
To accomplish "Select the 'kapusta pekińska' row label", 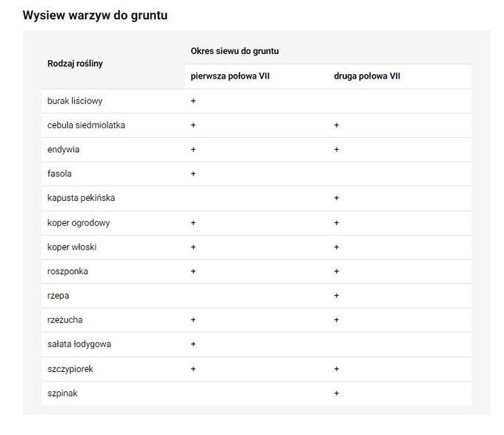I will coord(81,198).
